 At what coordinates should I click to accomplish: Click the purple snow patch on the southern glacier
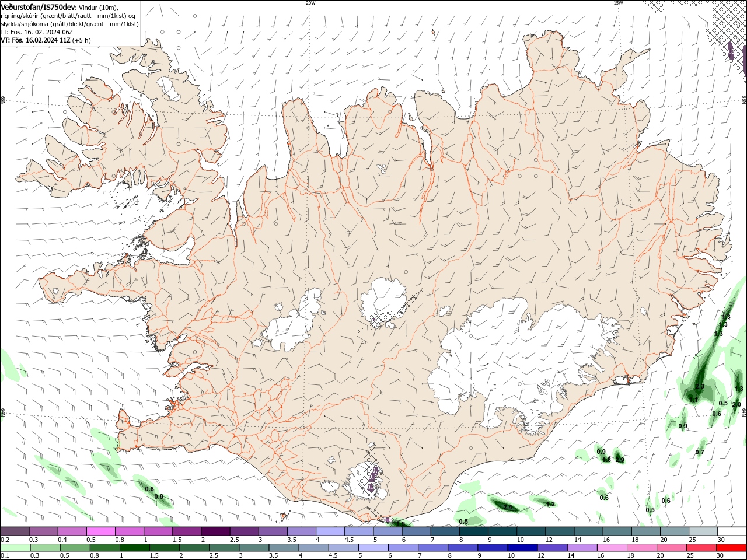click(x=373, y=480)
